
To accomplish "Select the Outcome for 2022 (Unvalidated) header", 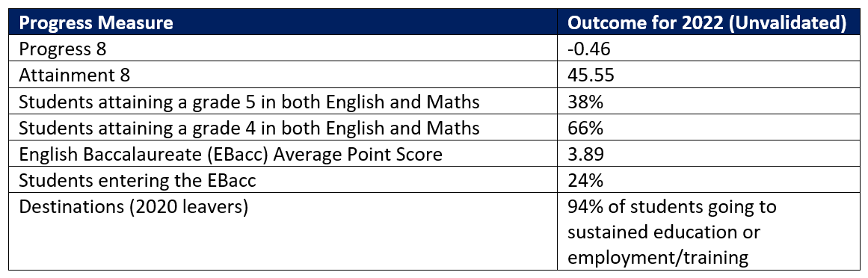I will [x=707, y=22].
